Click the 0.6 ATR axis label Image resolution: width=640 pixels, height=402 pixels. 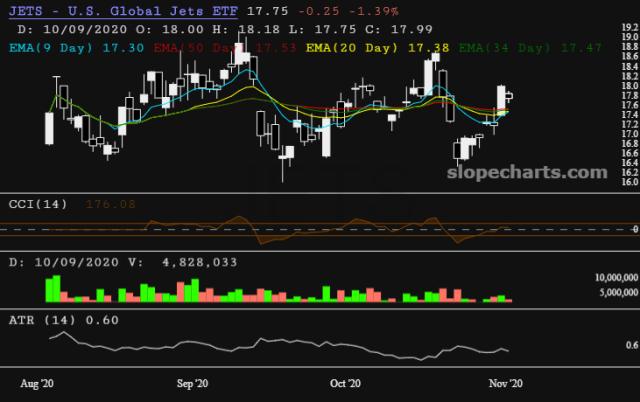[x=631, y=345]
